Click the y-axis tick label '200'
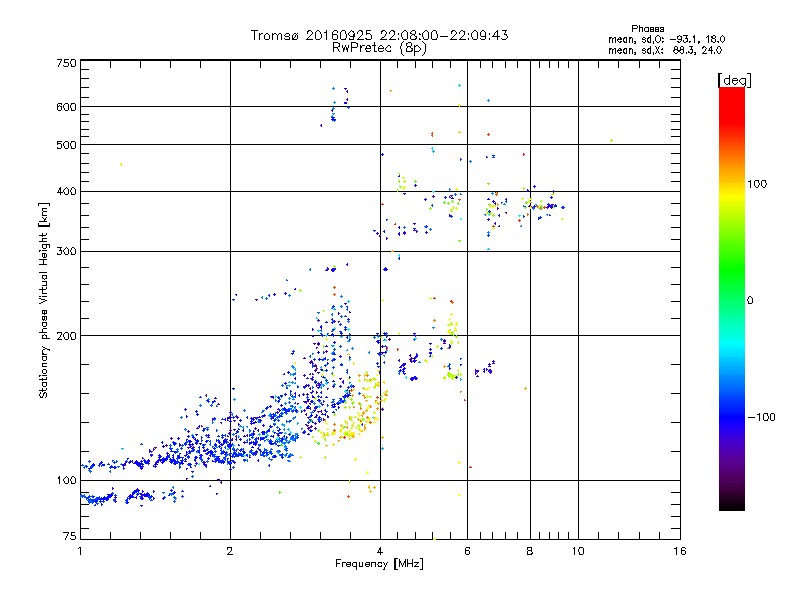 pos(66,336)
